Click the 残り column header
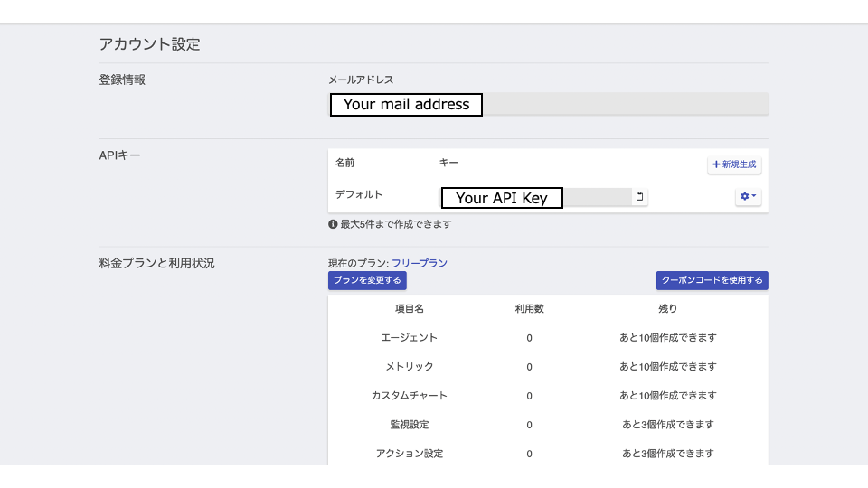 pyautogui.click(x=667, y=308)
